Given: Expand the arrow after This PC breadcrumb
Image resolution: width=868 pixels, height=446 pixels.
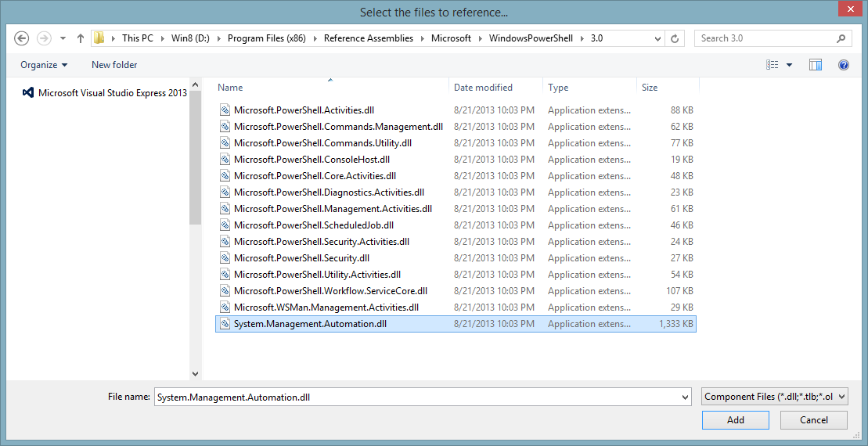Looking at the screenshot, I should point(163,39).
